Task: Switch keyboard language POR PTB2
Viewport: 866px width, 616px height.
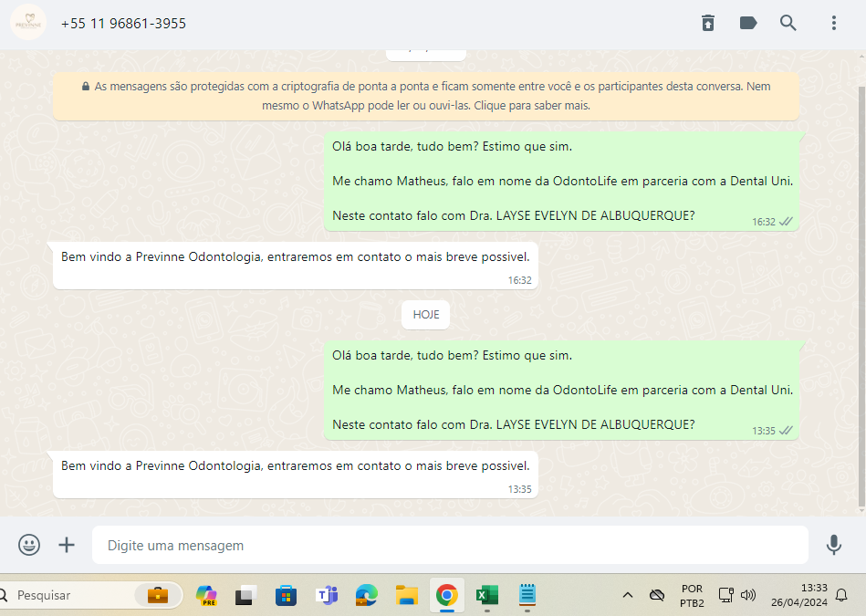Action: tap(692, 595)
